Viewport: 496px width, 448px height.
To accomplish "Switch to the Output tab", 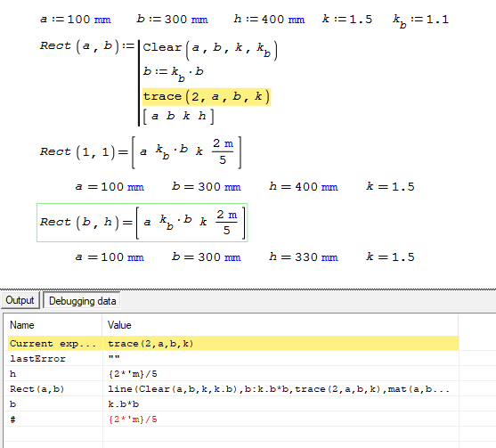I will [20, 300].
